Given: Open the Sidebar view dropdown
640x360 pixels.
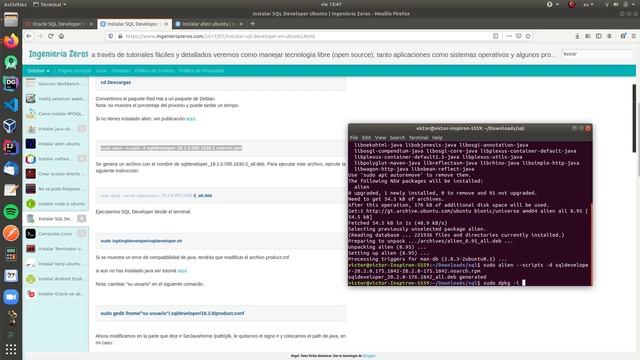Looking at the screenshot, I should coord(38,71).
